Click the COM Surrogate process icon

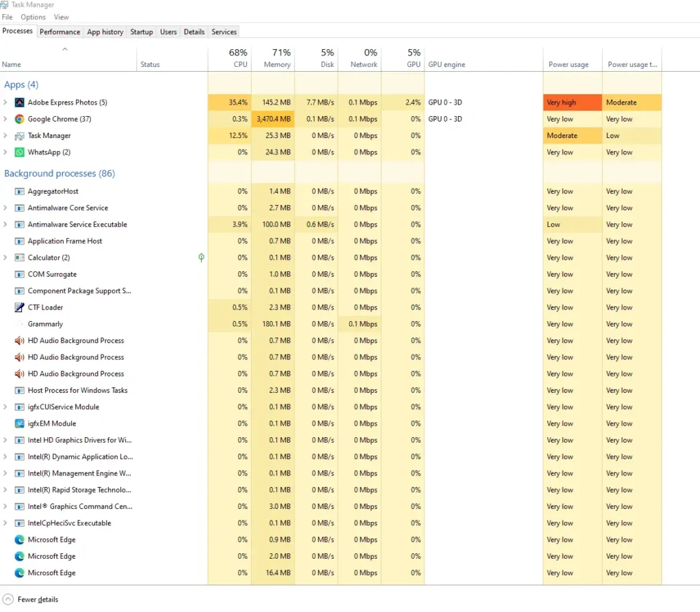[x=19, y=275]
